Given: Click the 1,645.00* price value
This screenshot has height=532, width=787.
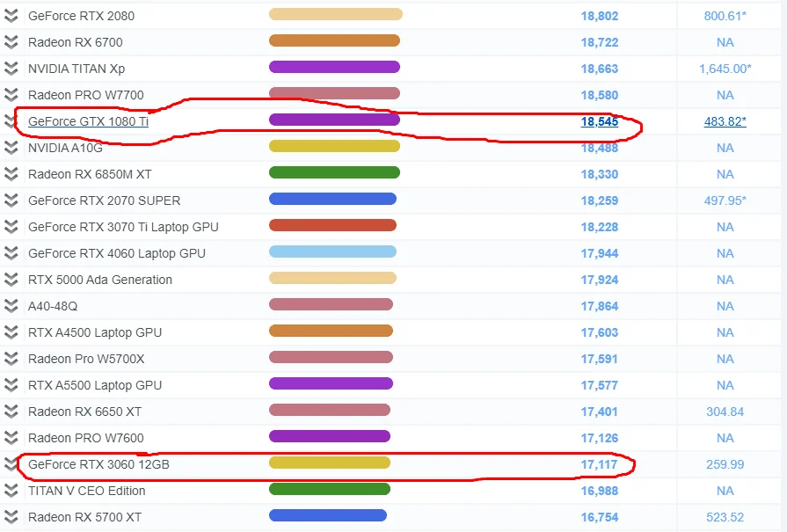Looking at the screenshot, I should (x=725, y=69).
